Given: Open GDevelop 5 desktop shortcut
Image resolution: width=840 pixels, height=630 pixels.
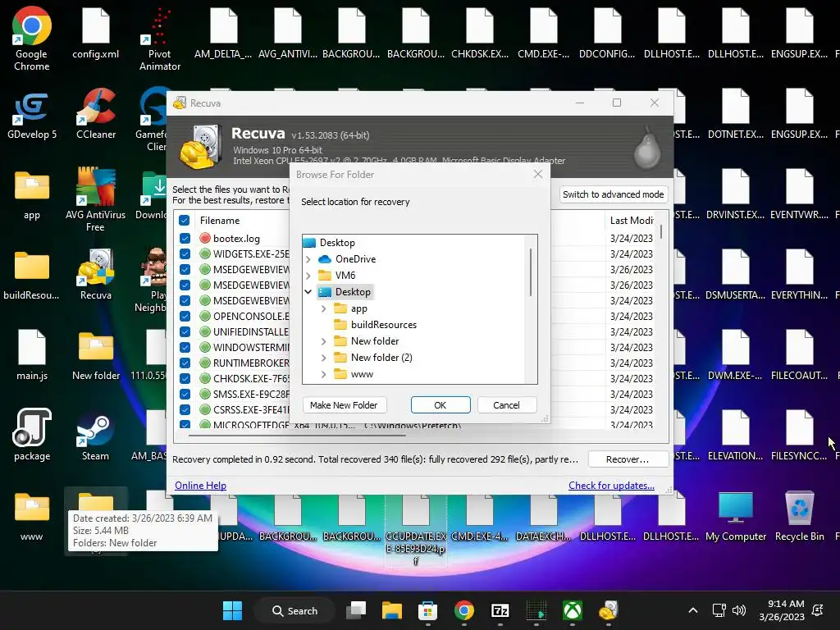Looking at the screenshot, I should coord(32,115).
